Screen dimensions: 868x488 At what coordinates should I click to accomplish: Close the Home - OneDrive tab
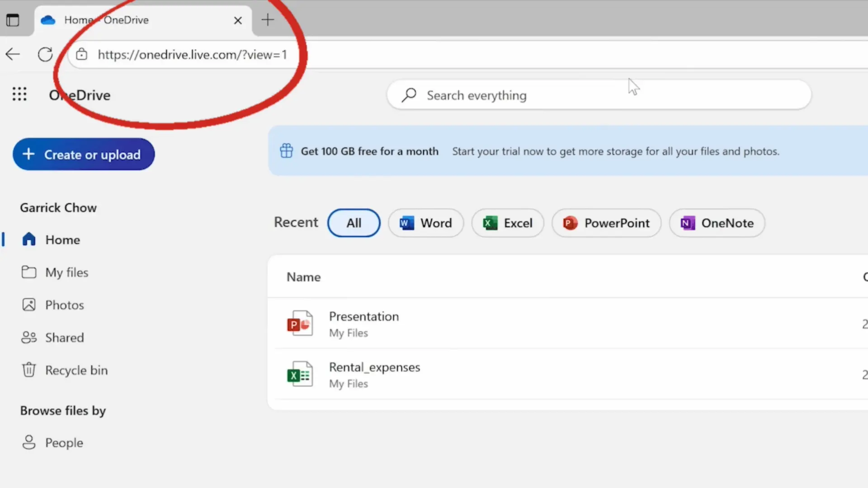(x=238, y=20)
